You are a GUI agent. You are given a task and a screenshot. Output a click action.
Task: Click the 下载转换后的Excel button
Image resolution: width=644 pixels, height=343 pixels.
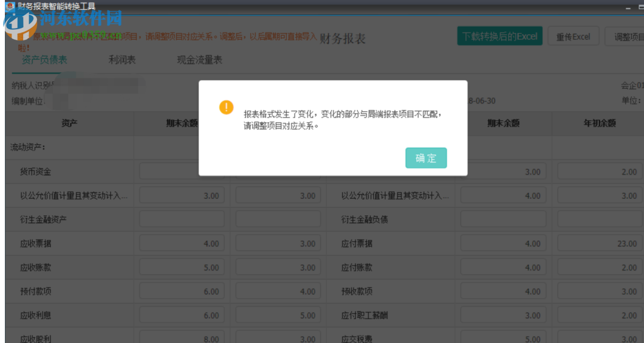500,36
